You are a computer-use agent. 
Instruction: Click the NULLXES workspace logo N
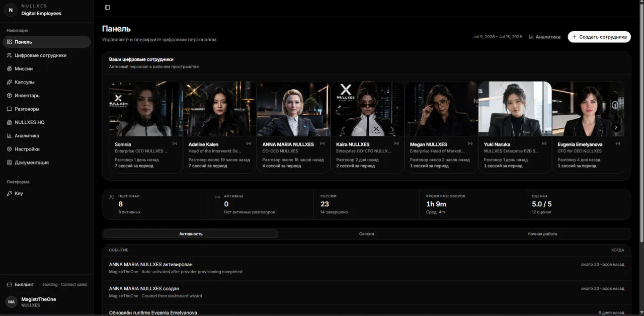click(11, 10)
